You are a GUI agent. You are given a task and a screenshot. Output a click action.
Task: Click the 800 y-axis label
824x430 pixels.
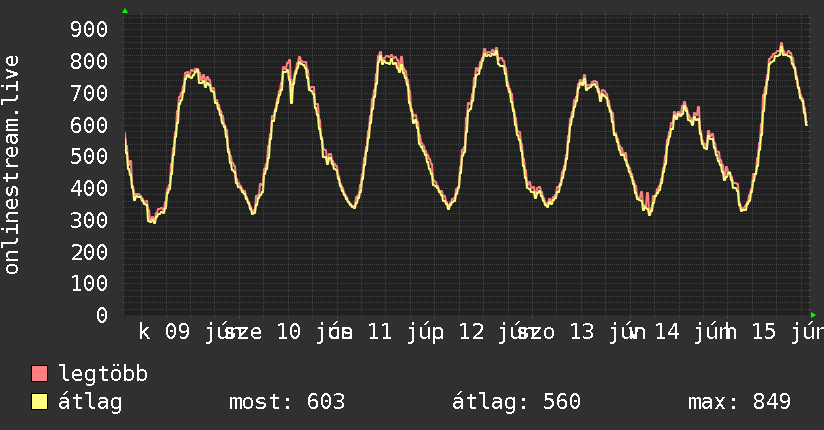[x=89, y=62]
